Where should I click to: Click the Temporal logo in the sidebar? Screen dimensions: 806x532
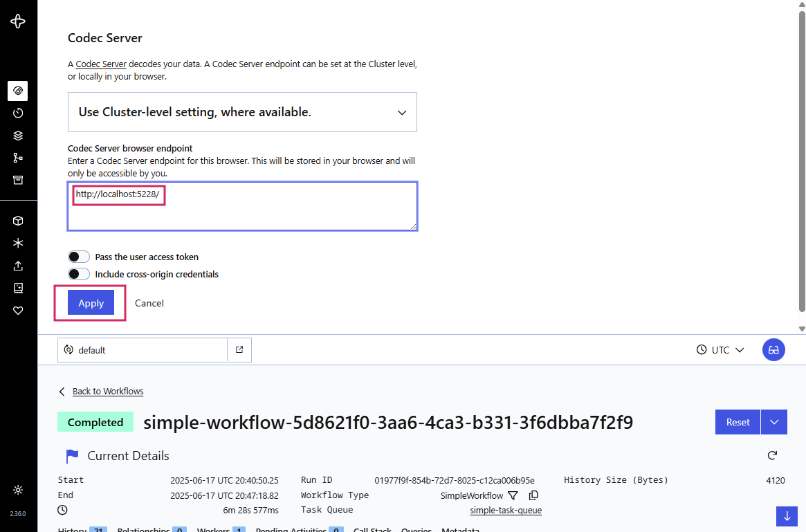tap(19, 21)
